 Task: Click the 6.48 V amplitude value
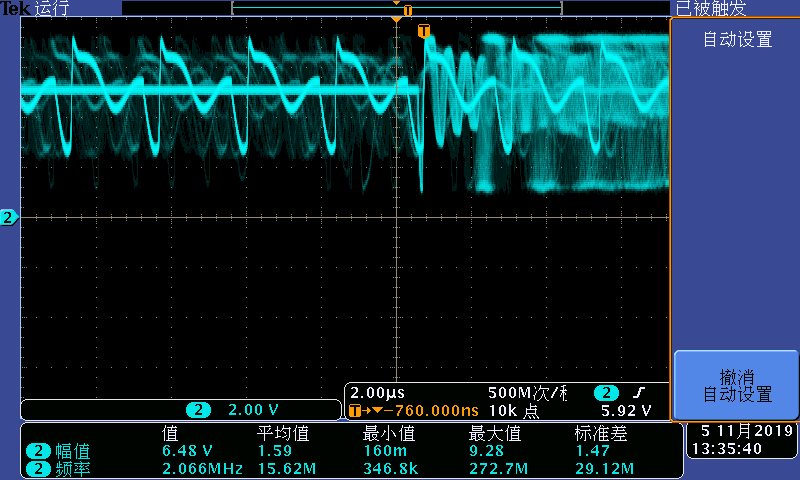click(187, 451)
